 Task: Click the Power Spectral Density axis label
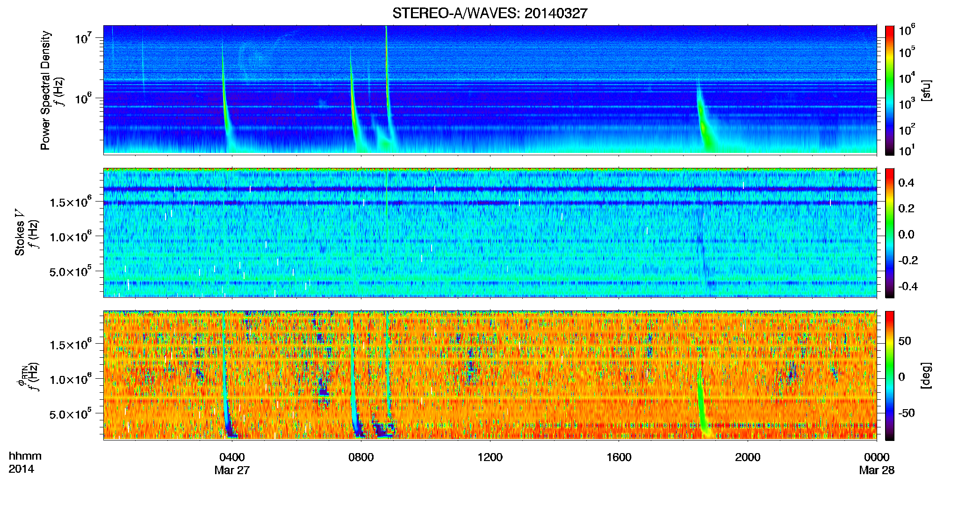(x=45, y=90)
